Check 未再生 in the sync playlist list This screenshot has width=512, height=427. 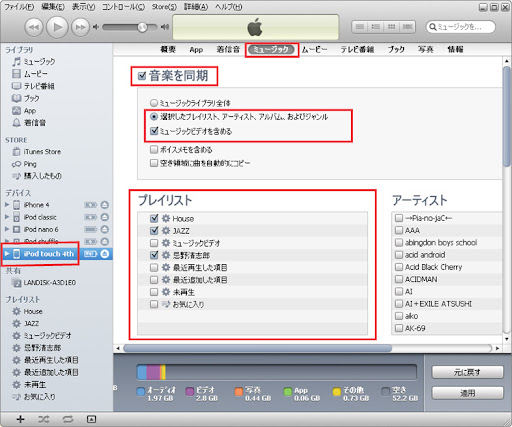[154, 292]
